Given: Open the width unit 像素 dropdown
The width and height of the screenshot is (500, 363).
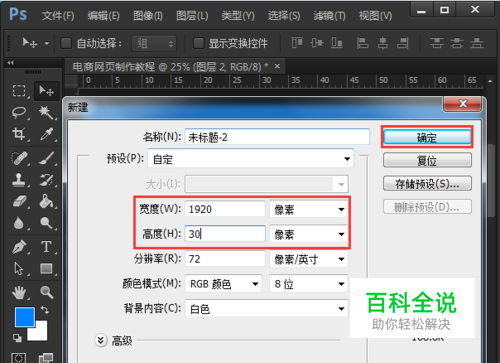Looking at the screenshot, I should (309, 209).
